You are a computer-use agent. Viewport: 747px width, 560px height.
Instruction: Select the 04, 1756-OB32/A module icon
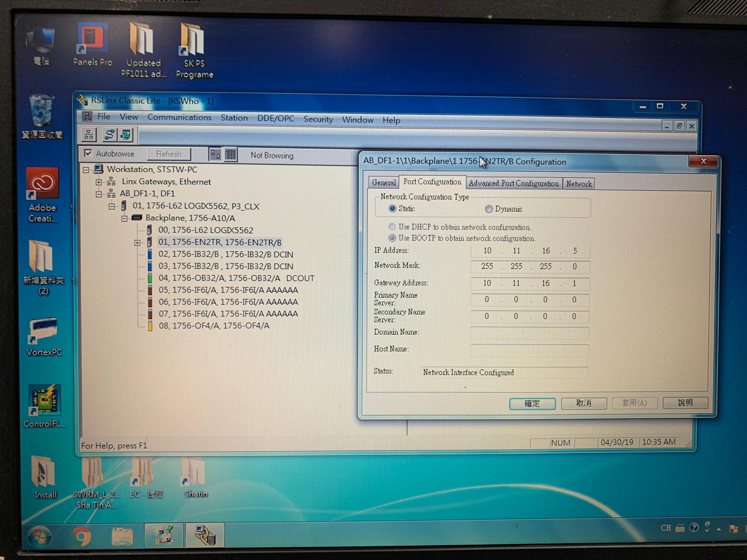pos(150,278)
